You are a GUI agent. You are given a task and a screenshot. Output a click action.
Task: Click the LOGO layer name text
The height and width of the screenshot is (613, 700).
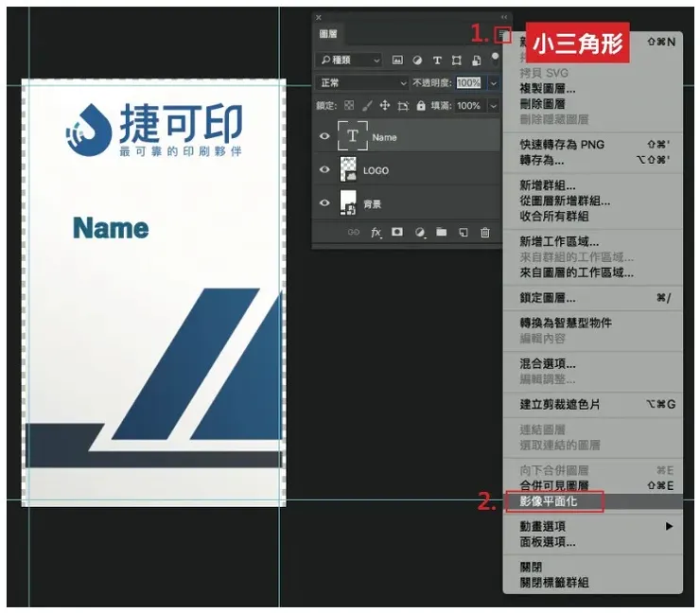pyautogui.click(x=376, y=170)
